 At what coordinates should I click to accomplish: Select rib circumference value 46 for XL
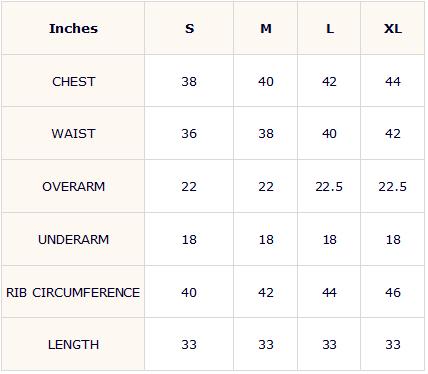(393, 293)
